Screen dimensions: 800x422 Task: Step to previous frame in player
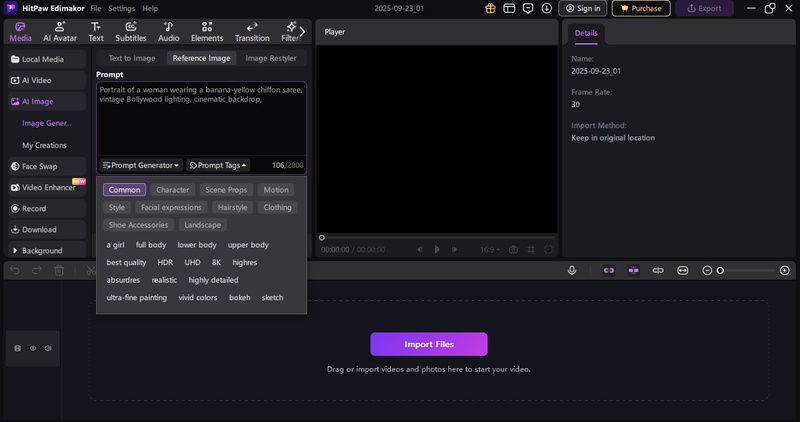pos(420,250)
